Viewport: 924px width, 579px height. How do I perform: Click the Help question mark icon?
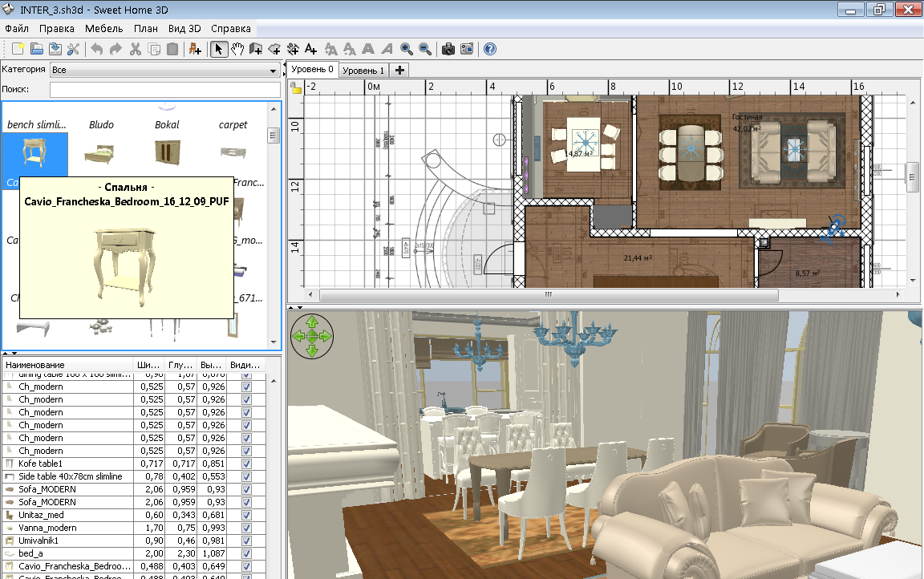[x=489, y=49]
